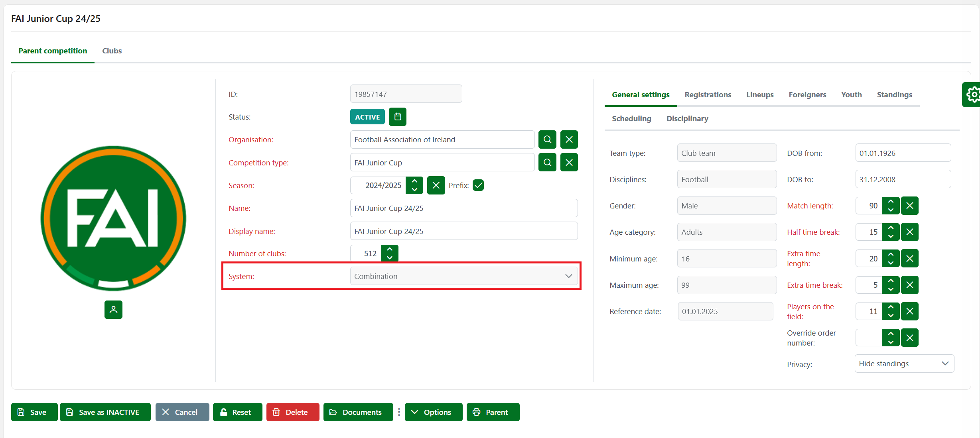Clear the Override order number with X icon
980x438 pixels.
pos(910,338)
